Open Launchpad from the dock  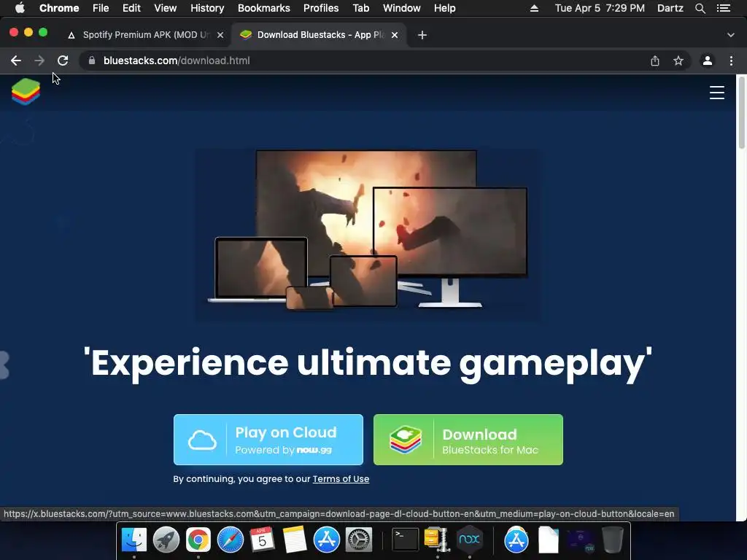166,540
